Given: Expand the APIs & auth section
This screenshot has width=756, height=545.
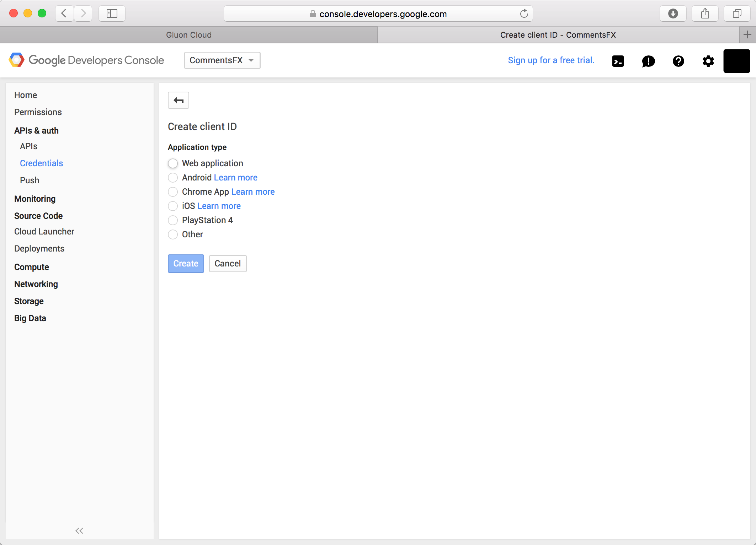Looking at the screenshot, I should [x=36, y=130].
